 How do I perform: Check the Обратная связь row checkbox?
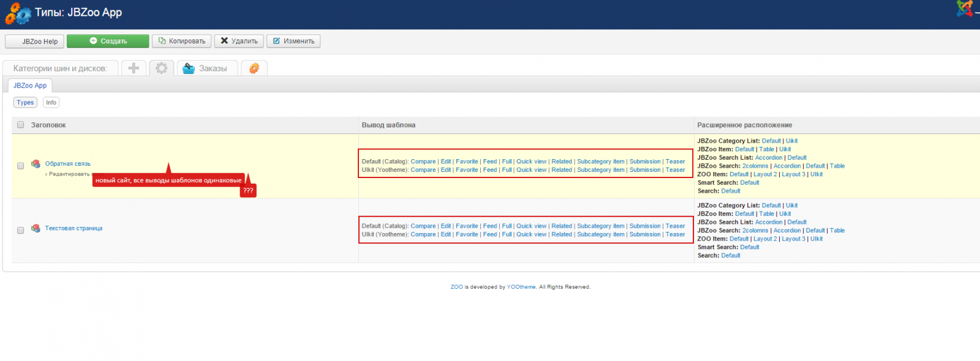pyautogui.click(x=20, y=166)
